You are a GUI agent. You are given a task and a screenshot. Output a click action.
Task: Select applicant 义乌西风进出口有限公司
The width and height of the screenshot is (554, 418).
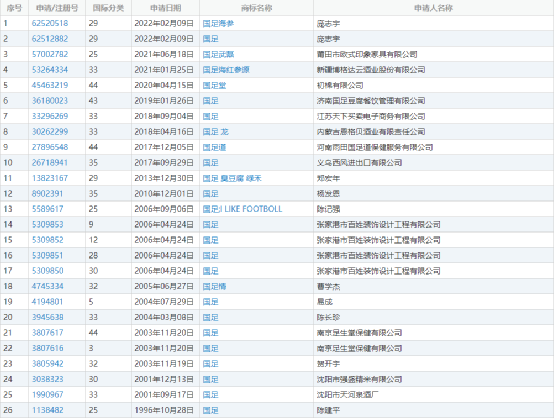359,163
